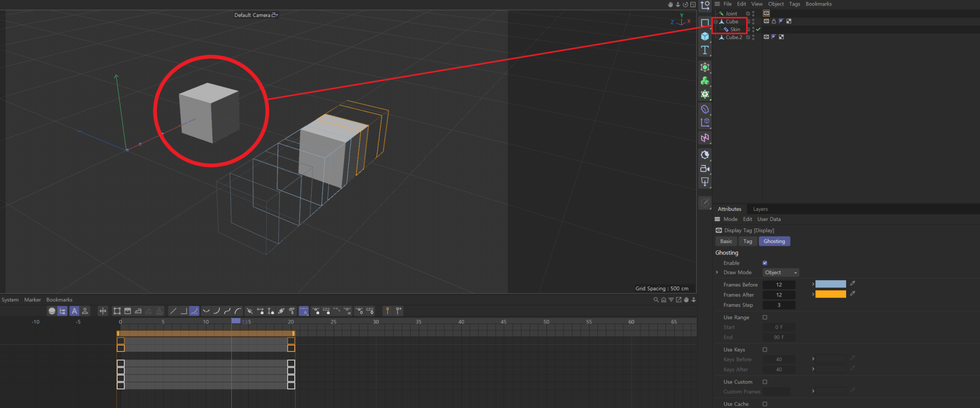This screenshot has height=408, width=980.
Task: Expand the Keys Before color arrow
Action: click(813, 358)
